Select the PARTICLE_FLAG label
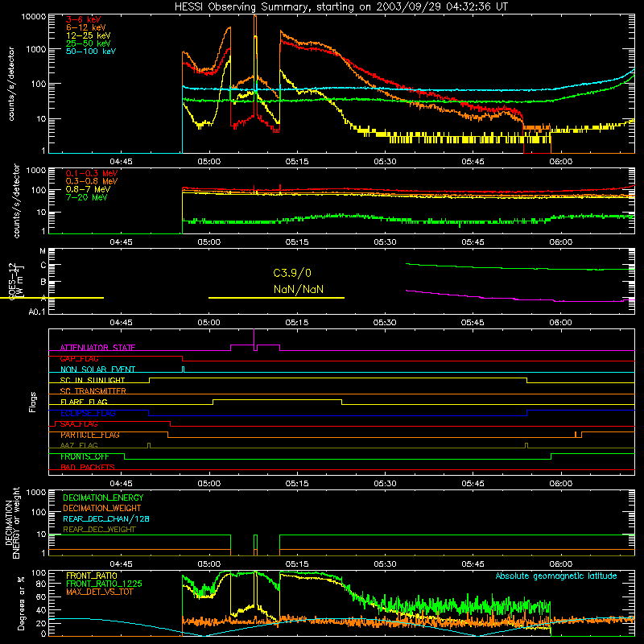 pyautogui.click(x=90, y=435)
